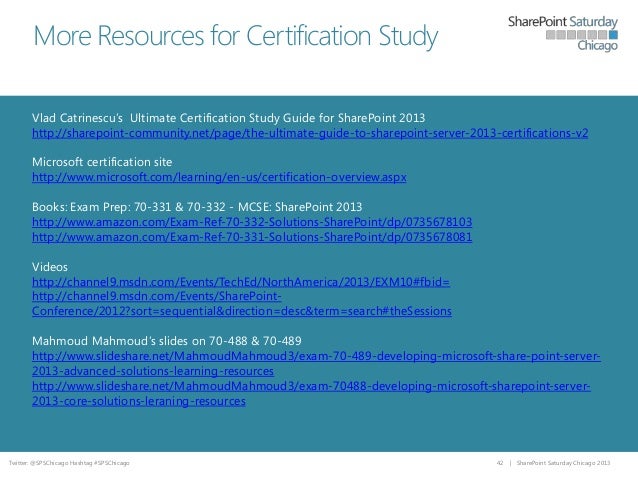Open the channel9 SharePoint-Conference 2012 sessions link
The width and height of the screenshot is (638, 479).
[242, 304]
